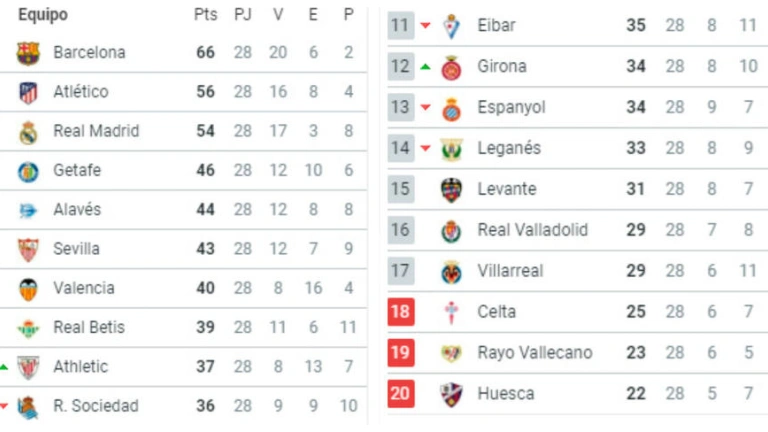Click the Huesca club crest
Viewport: 768px width, 432px height.
(x=452, y=394)
